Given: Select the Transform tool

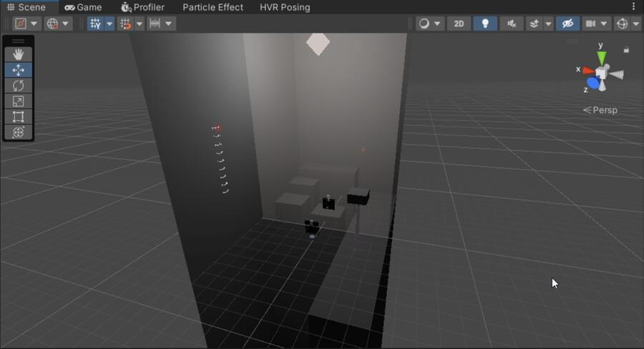Looking at the screenshot, I should click(x=19, y=132).
